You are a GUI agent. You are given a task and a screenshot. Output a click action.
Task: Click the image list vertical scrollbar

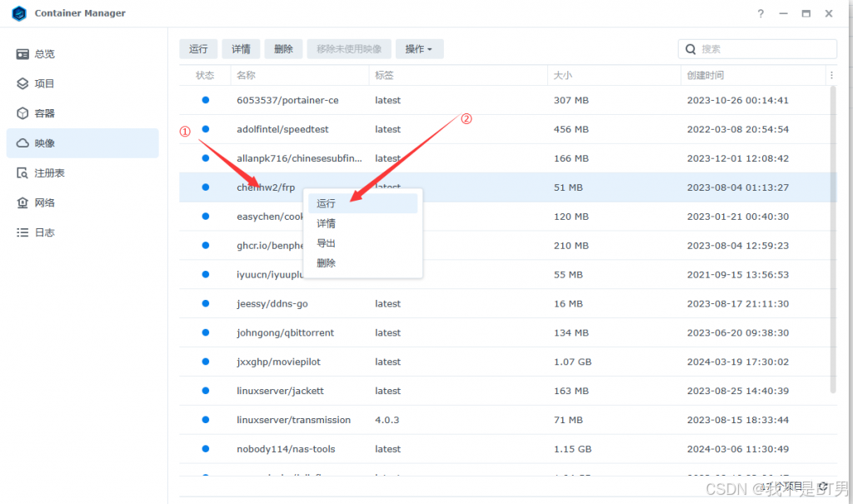point(833,239)
